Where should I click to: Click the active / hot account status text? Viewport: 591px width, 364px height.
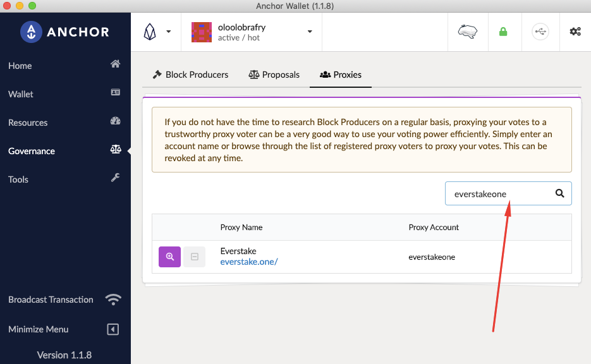(238, 38)
